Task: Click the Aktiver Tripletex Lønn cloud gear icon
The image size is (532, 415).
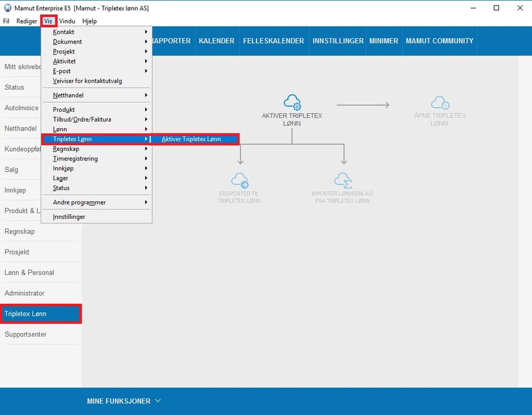Action: (x=292, y=102)
